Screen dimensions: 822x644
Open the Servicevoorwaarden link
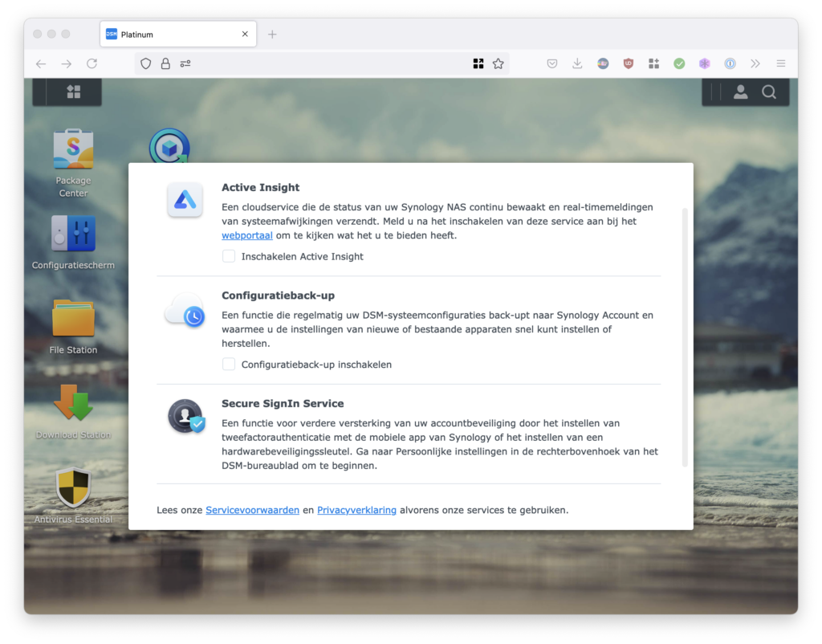pyautogui.click(x=252, y=510)
